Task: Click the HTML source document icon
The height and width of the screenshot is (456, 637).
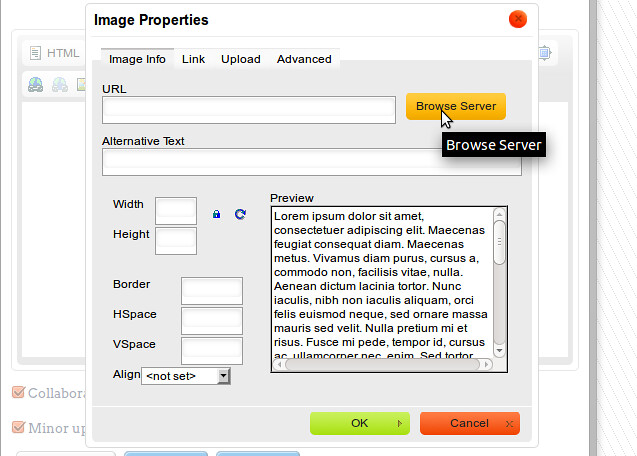Action: (x=35, y=53)
